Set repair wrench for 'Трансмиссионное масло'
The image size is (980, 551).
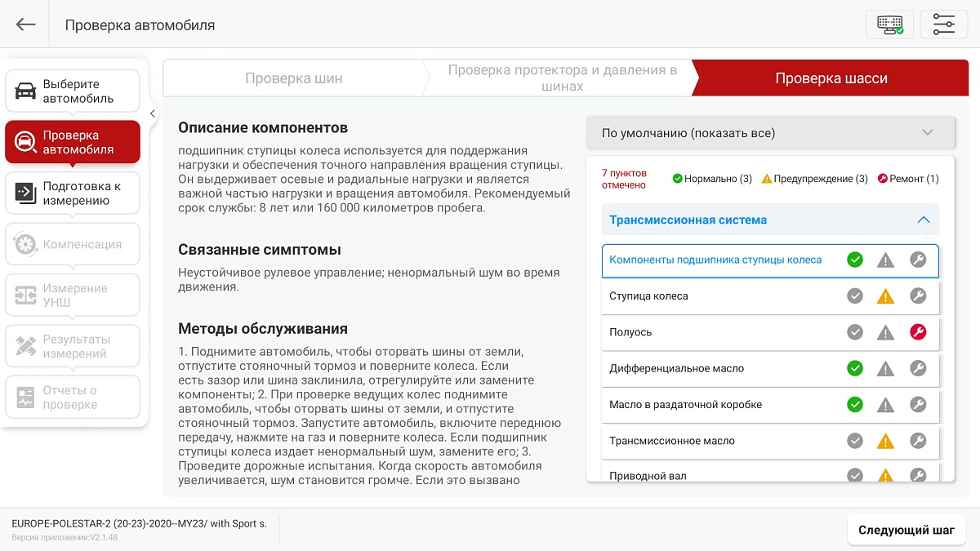(x=918, y=441)
